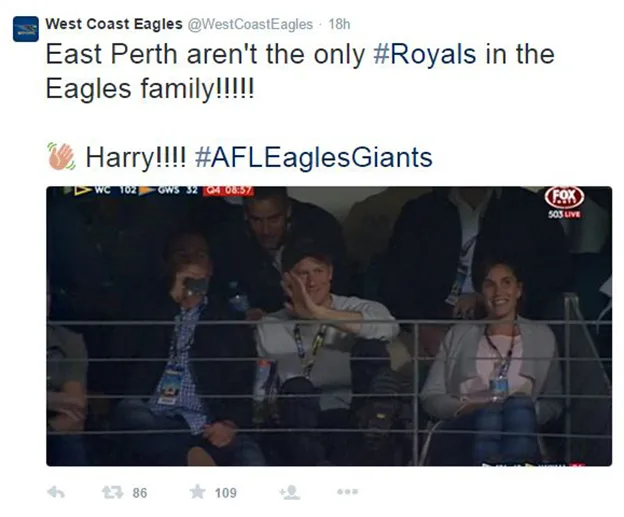Open the more options ellipsis menu
624x517 pixels.
[x=347, y=492]
